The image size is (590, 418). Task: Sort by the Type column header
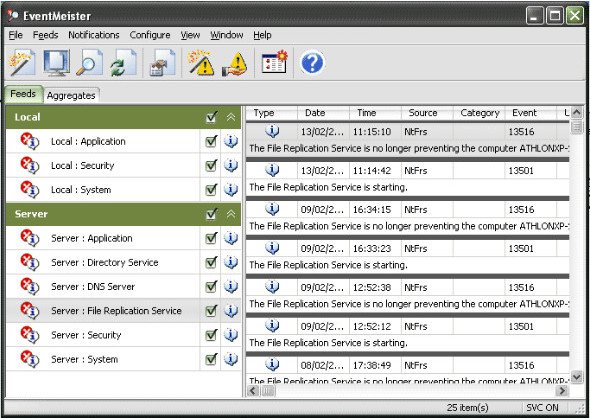272,113
